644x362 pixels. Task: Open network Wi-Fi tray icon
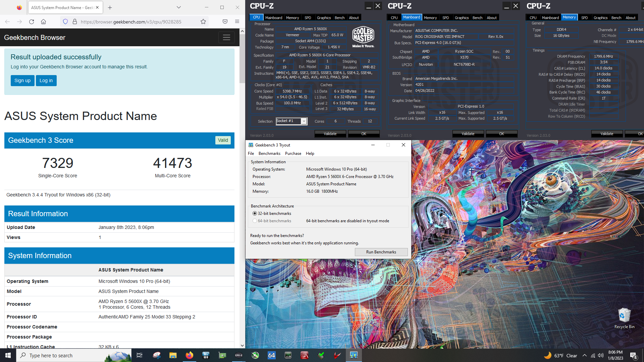(x=593, y=355)
